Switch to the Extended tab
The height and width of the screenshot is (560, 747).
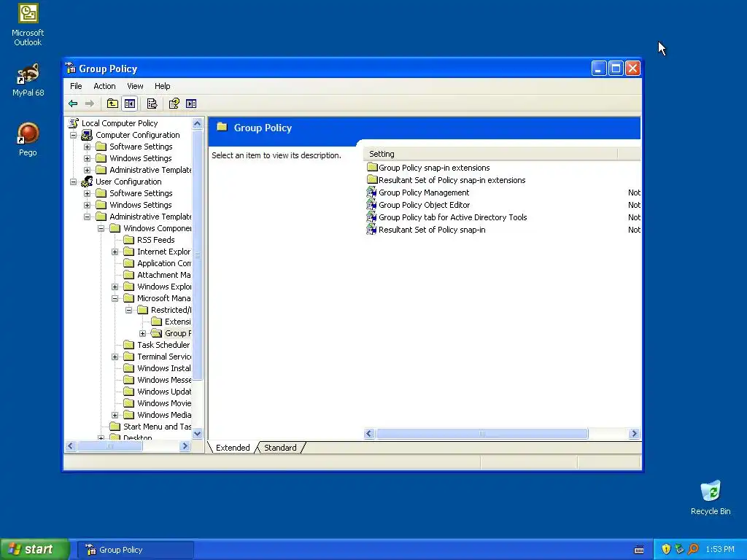[x=233, y=448]
